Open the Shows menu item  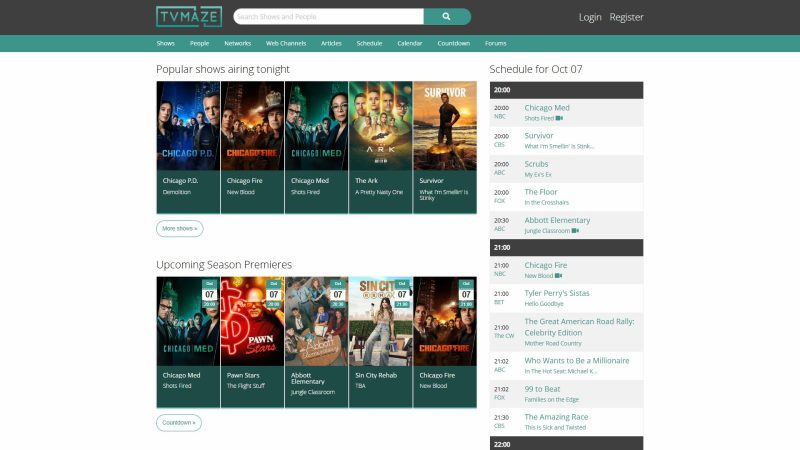165,43
